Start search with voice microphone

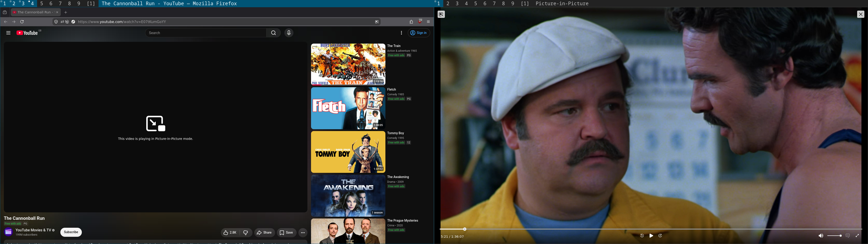coord(289,33)
